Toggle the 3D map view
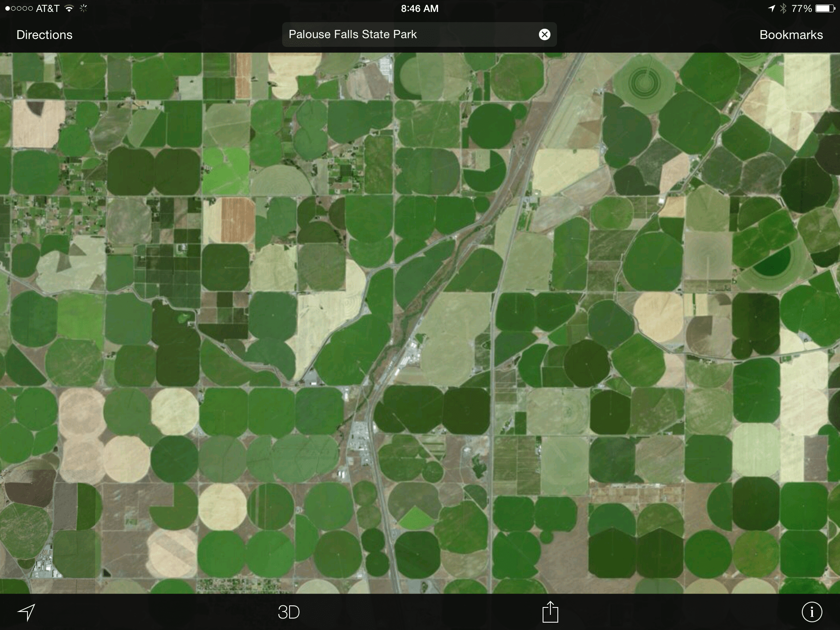Viewport: 840px width, 630px height. (x=289, y=612)
